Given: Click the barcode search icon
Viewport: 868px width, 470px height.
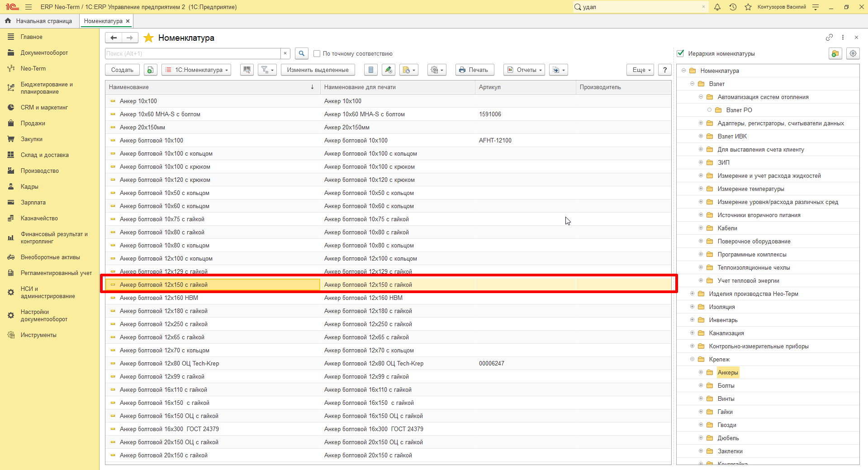Looking at the screenshot, I should pos(247,70).
